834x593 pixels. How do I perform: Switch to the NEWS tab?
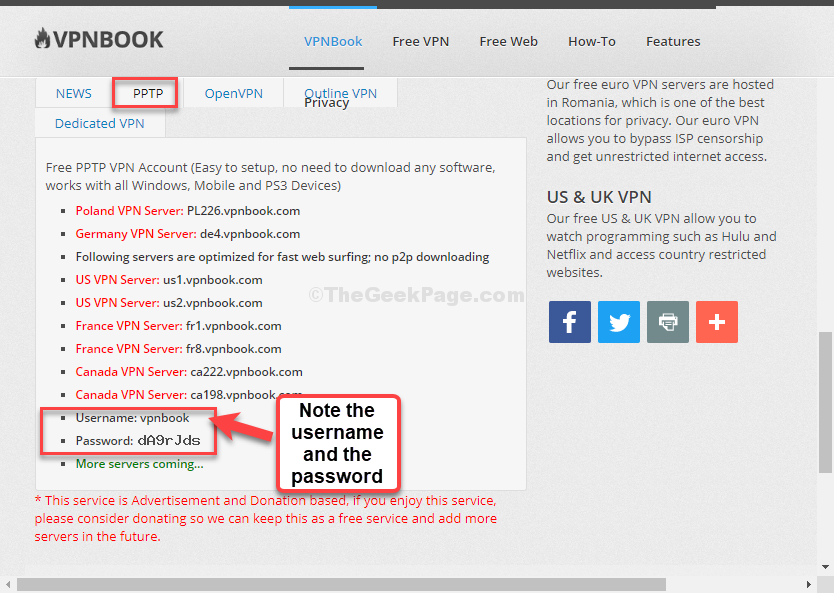[73, 94]
